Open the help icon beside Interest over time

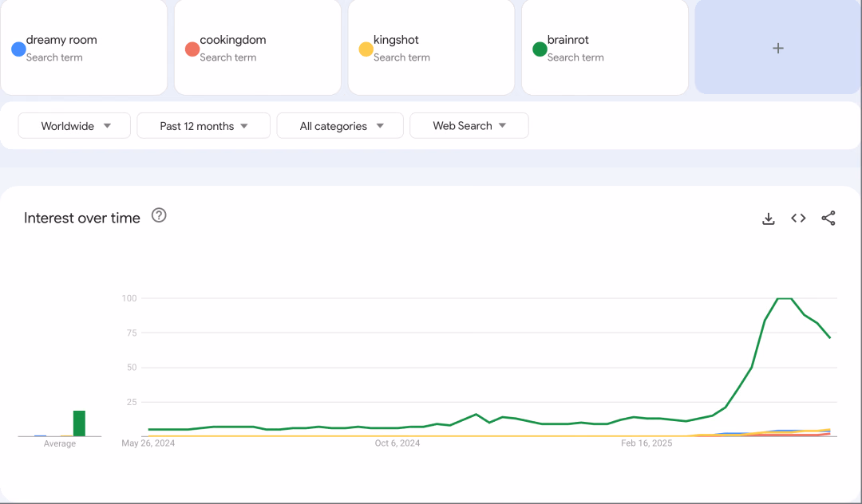(159, 215)
